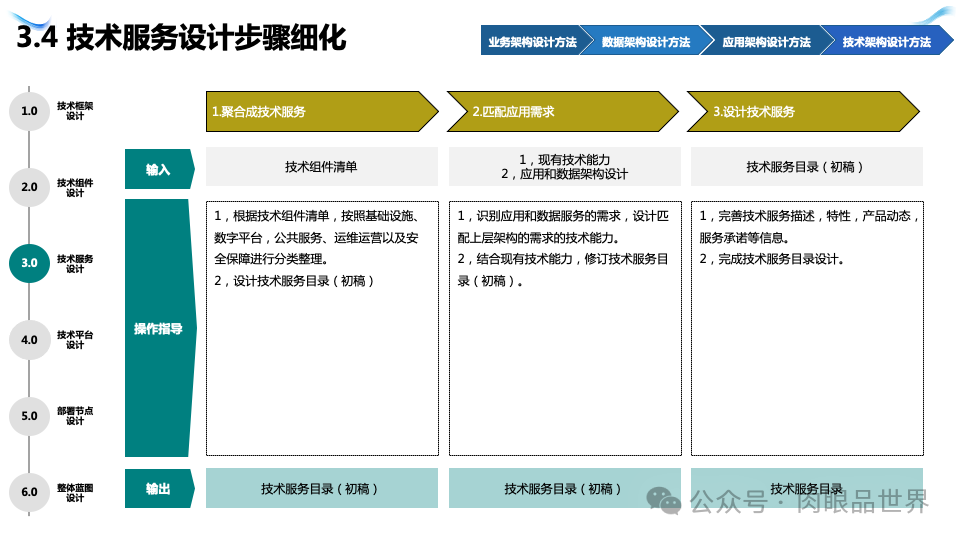Click the second guidance box about 识别应用和数据服务的需求
960x540 pixels.
(565, 328)
